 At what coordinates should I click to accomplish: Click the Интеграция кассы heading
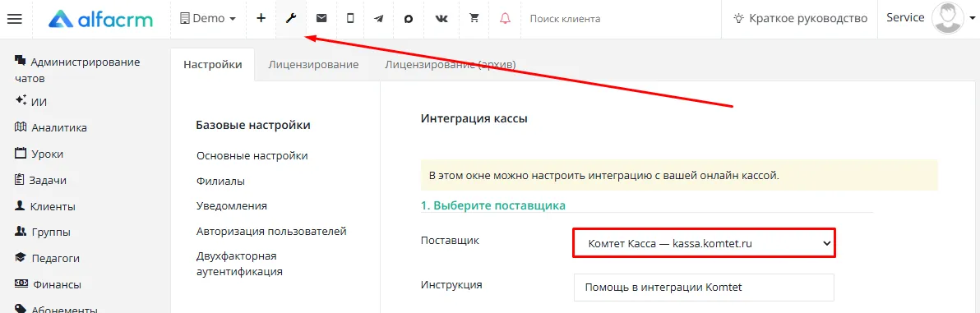pos(474,118)
